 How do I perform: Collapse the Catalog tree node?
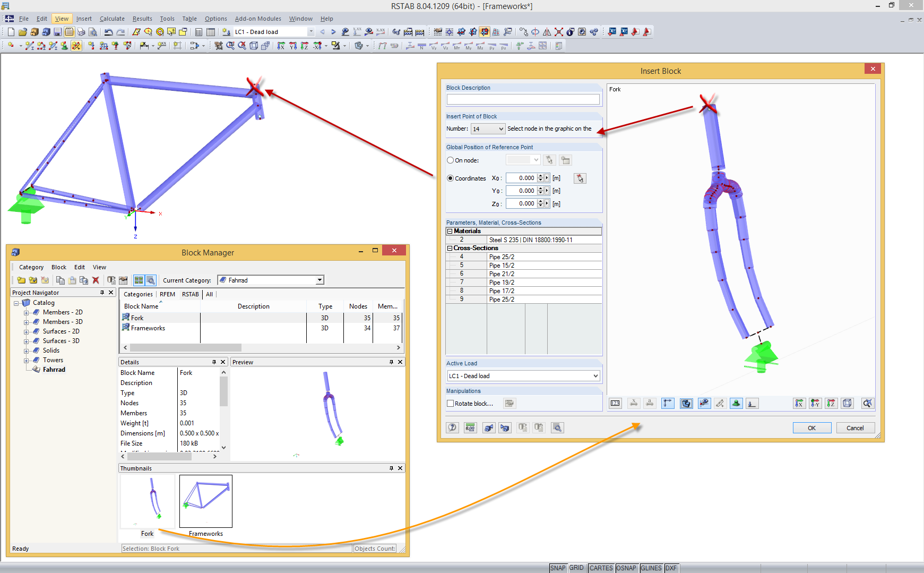click(16, 303)
